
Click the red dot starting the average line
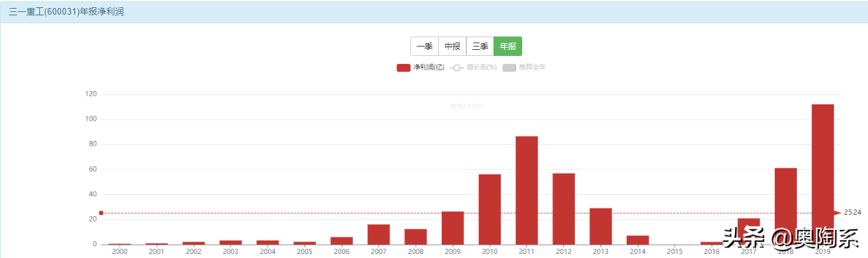point(101,213)
